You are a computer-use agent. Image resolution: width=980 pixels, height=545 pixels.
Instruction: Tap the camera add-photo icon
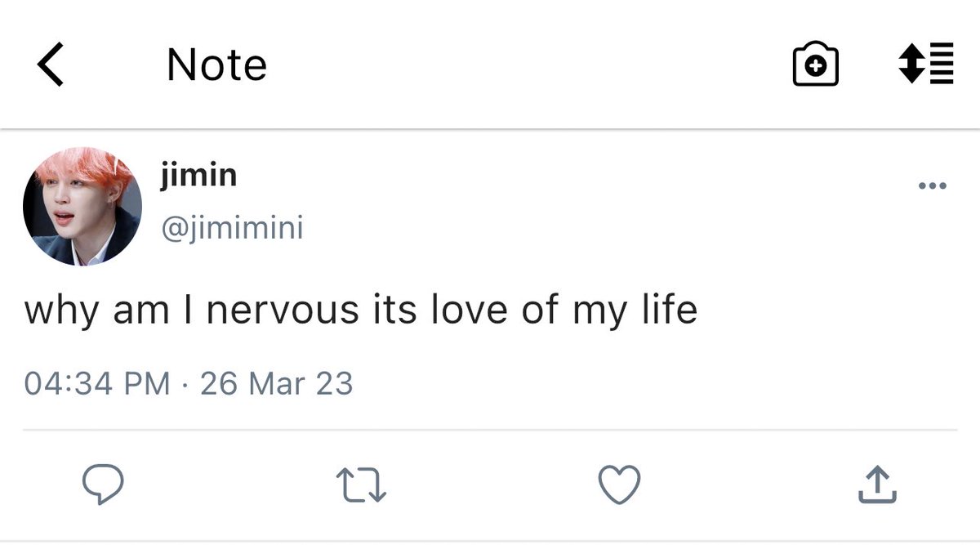click(x=815, y=65)
